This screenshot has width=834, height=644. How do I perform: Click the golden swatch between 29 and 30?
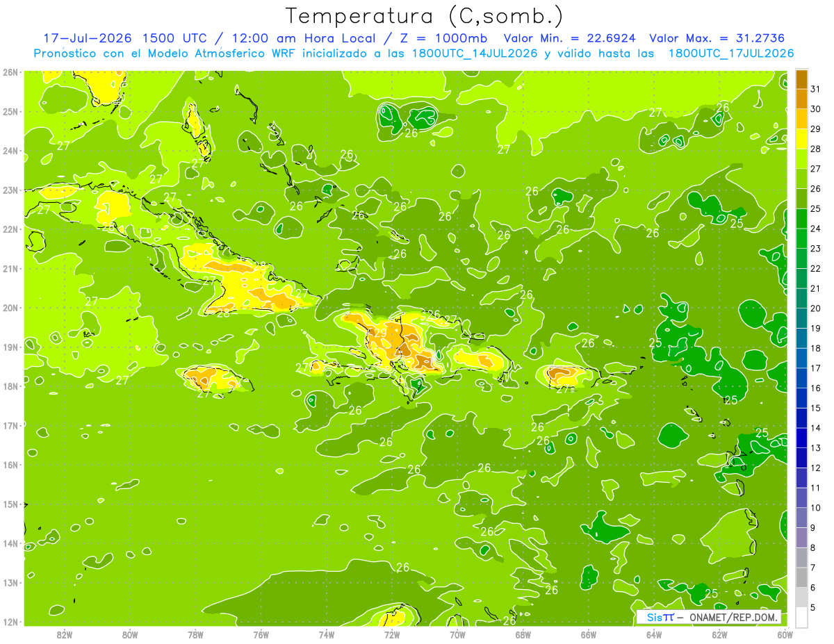pos(801,119)
